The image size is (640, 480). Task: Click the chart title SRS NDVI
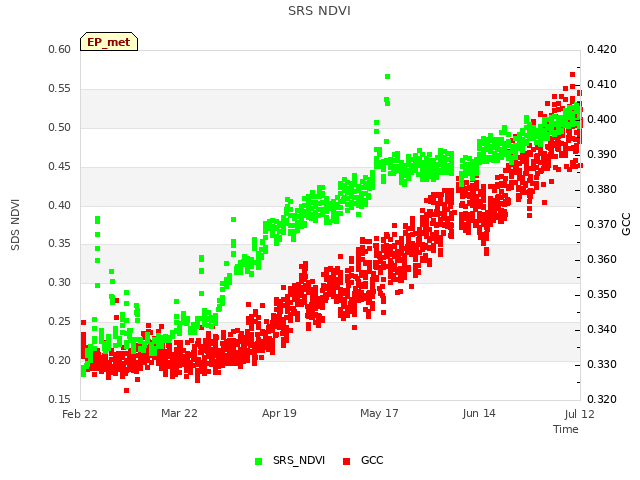(319, 11)
